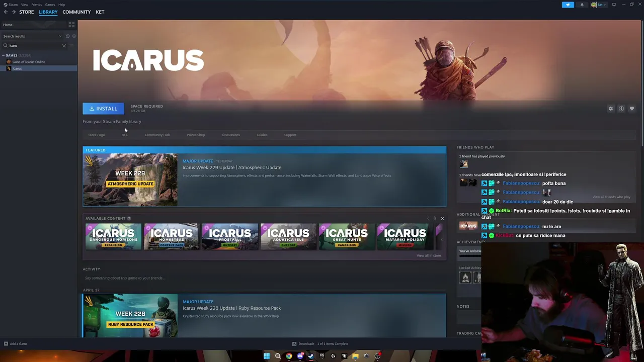Image resolution: width=644 pixels, height=362 pixels.
Task: Open the announcements megaphone button
Action: (x=568, y=5)
